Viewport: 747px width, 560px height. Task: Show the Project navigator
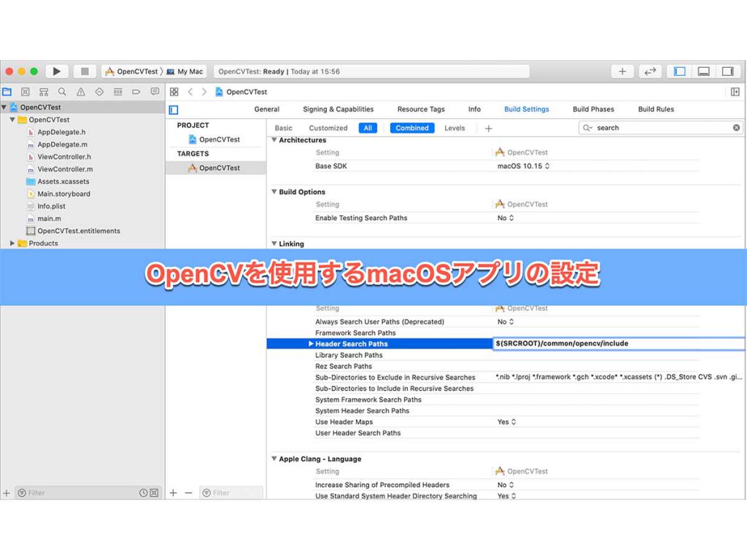click(7, 92)
